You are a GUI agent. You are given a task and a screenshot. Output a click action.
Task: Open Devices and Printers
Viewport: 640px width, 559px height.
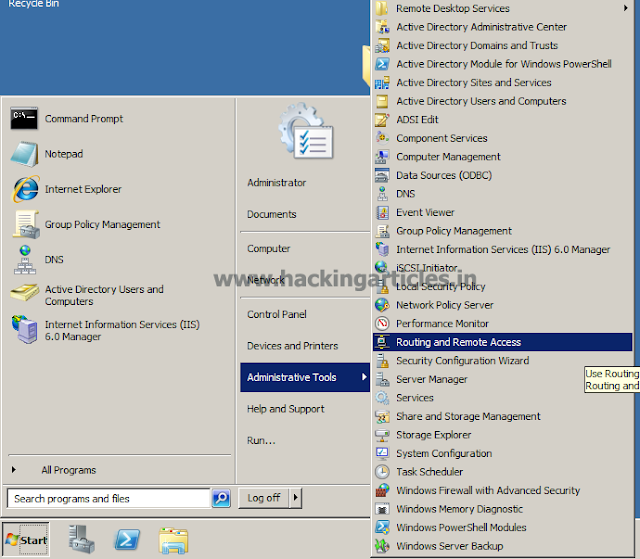coord(293,346)
